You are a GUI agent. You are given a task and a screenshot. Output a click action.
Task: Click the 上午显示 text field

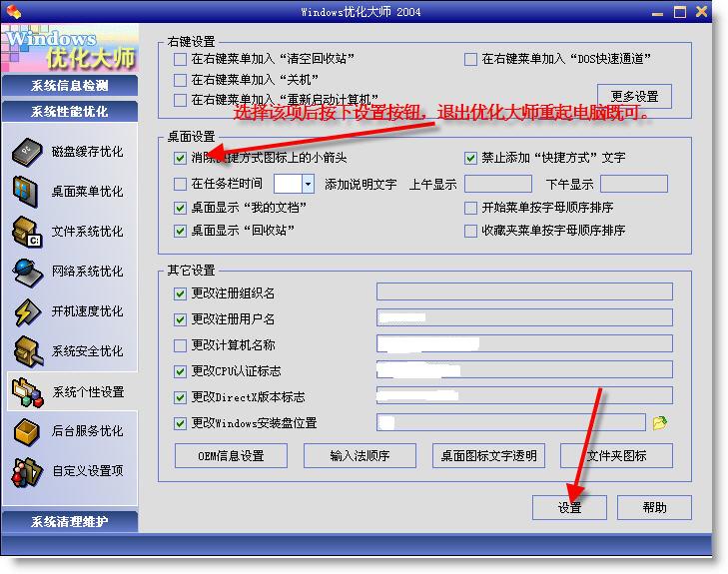[498, 184]
